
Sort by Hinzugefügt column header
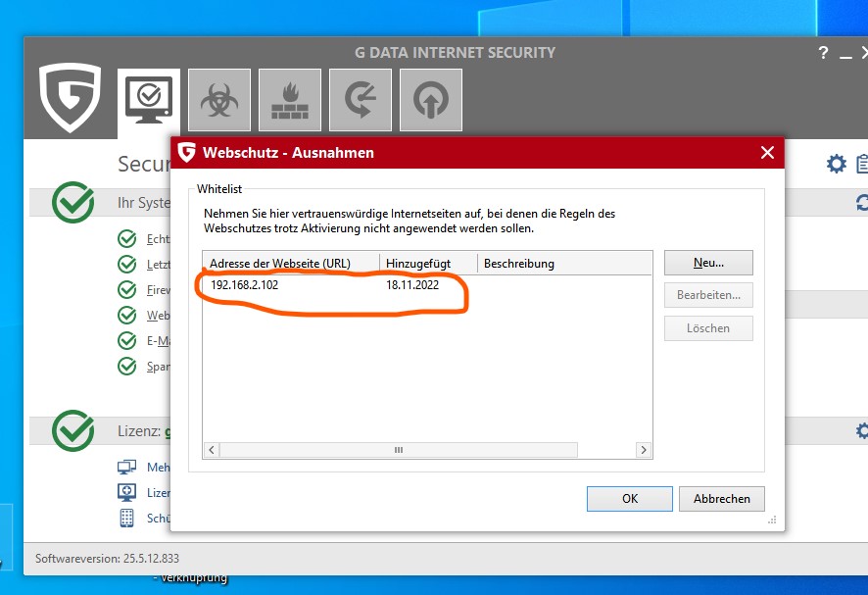pyautogui.click(x=417, y=263)
